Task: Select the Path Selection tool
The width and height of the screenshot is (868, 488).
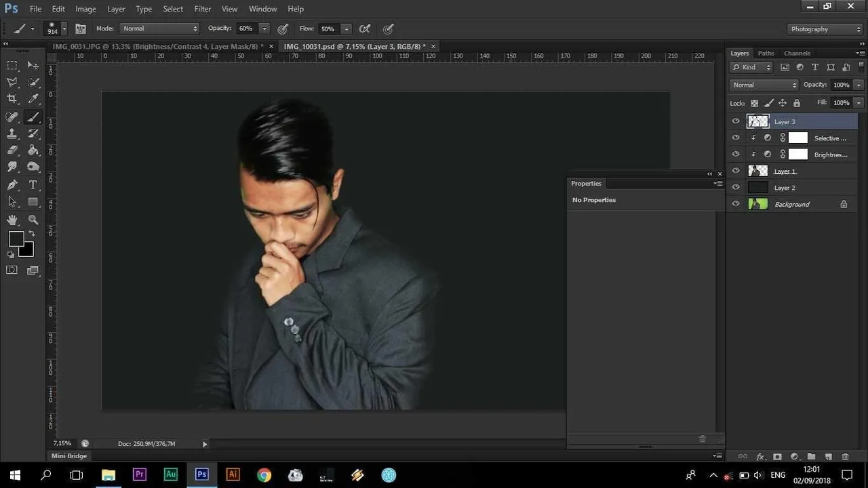Action: 12,201
